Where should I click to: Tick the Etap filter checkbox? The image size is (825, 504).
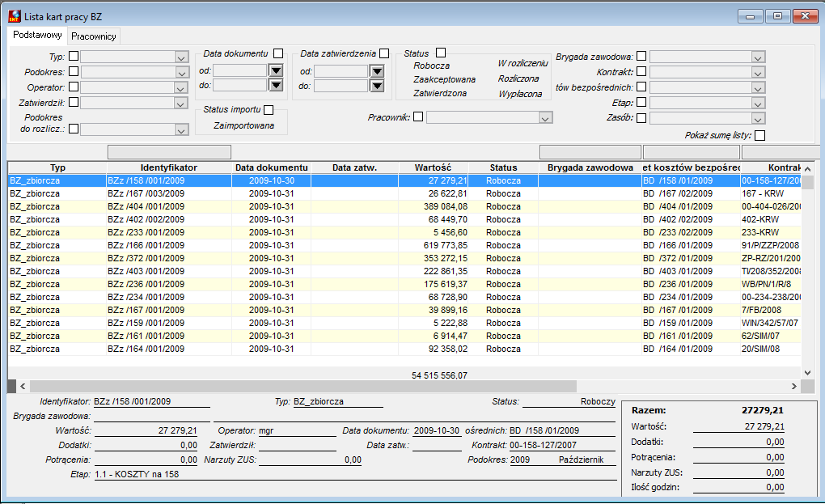(641, 102)
